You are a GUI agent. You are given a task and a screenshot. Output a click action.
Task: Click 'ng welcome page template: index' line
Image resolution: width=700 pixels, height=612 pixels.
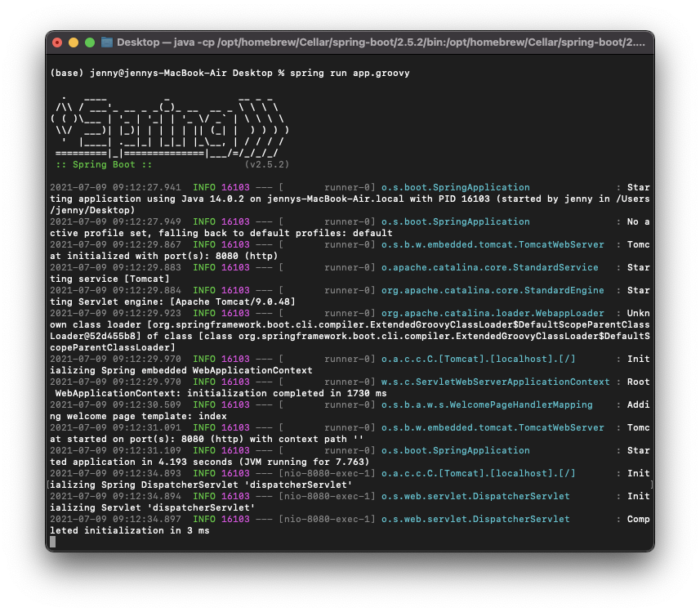pyautogui.click(x=138, y=416)
